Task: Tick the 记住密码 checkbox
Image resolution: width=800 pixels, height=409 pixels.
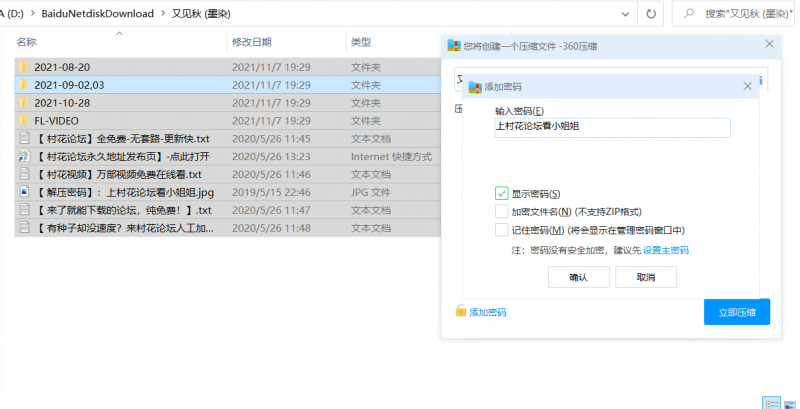Action: (x=502, y=230)
